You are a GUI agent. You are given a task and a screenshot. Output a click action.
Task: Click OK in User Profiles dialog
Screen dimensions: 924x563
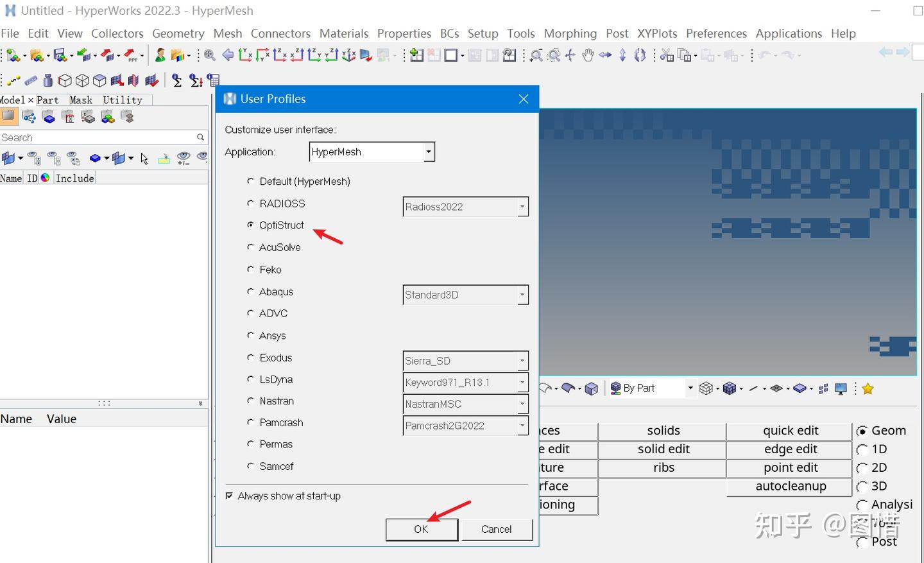coord(422,529)
